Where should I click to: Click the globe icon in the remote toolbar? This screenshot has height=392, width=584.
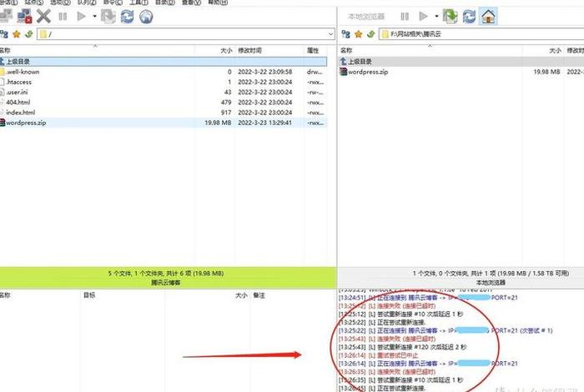(x=146, y=17)
